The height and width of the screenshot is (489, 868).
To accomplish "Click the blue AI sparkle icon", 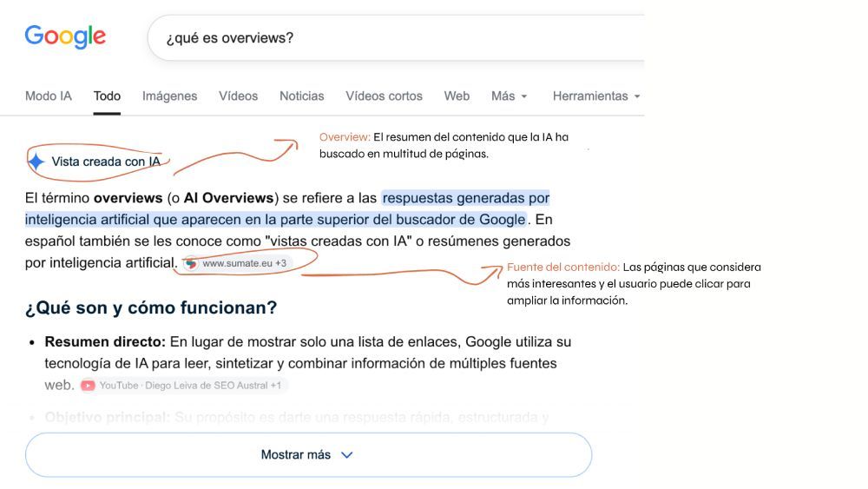I will pos(36,162).
